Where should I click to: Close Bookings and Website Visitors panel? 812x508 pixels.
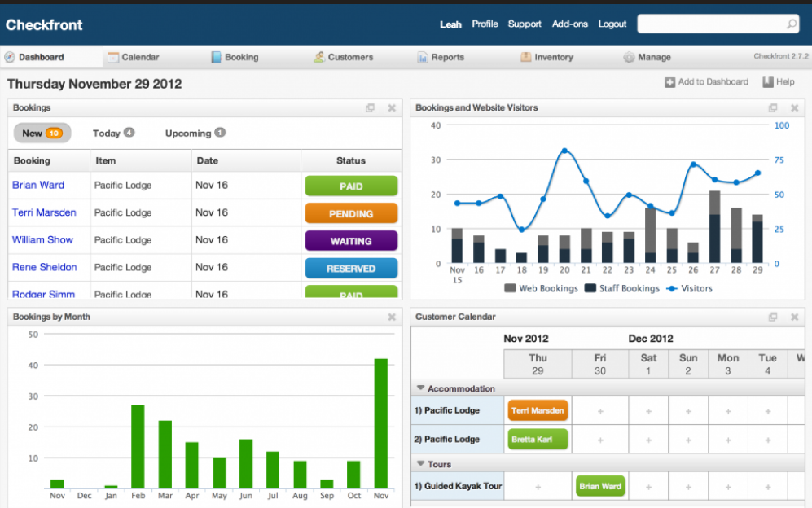(x=794, y=107)
